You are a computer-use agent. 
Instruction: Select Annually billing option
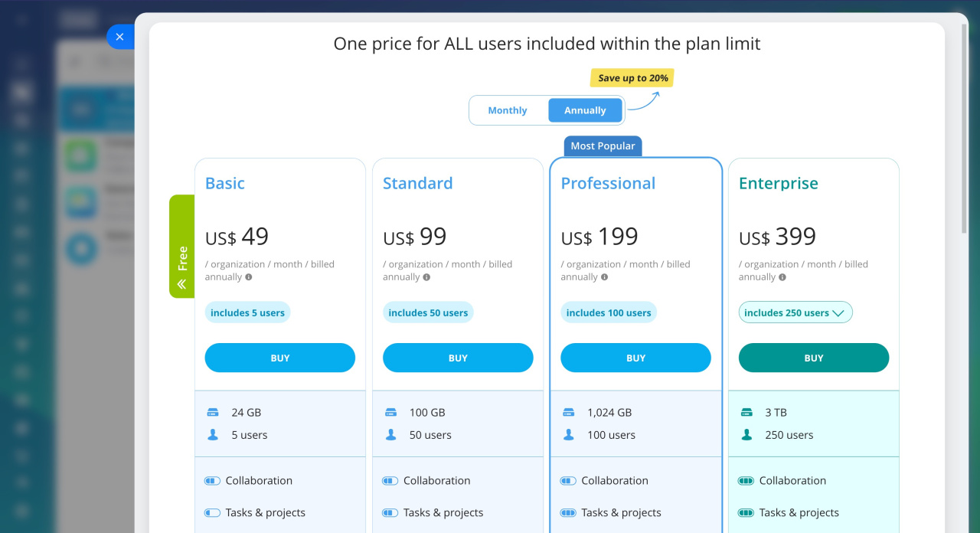coord(585,110)
